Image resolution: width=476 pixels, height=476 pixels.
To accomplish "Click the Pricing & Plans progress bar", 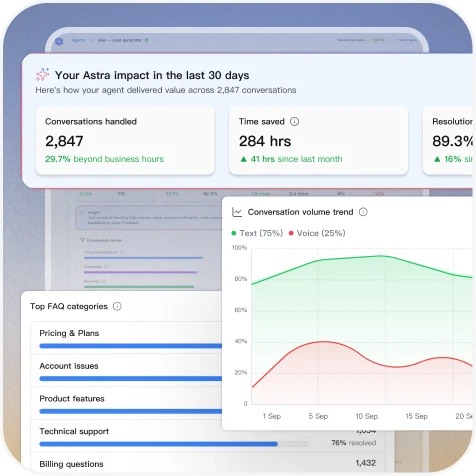I will [x=131, y=346].
